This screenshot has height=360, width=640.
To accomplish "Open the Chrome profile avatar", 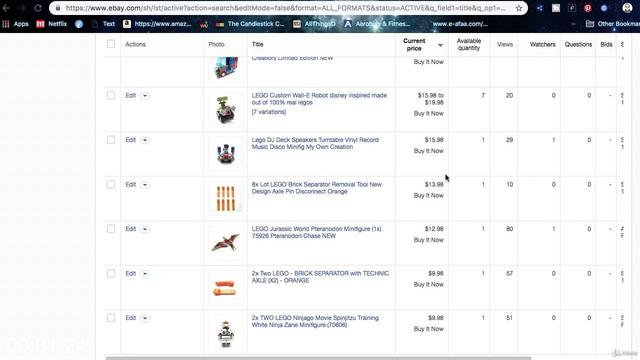I will click(627, 8).
